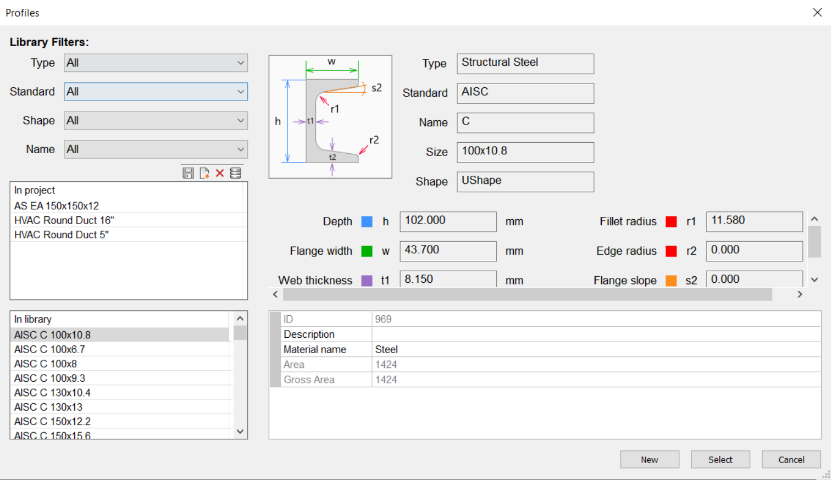Click the library list scroll-down arrow
The height and width of the screenshot is (480, 831).
pos(240,431)
